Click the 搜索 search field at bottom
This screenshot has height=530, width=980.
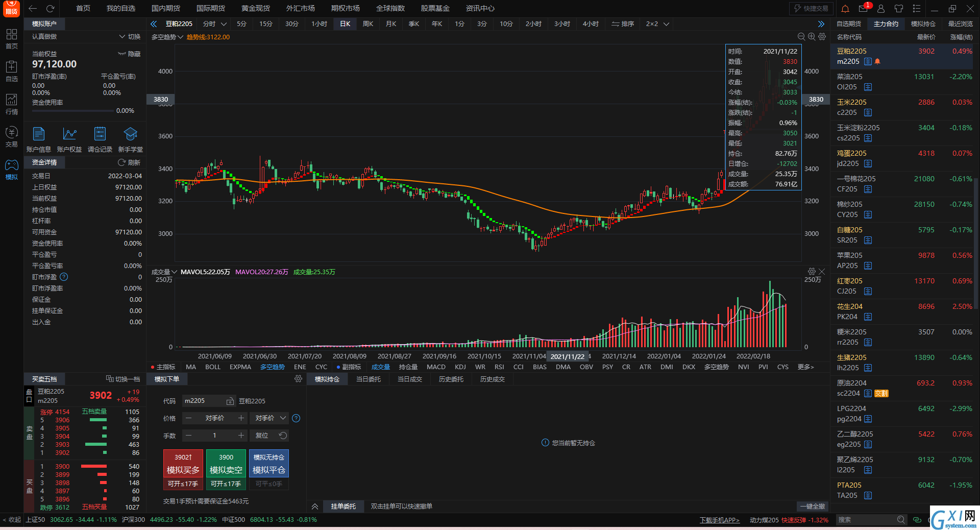pyautogui.click(x=871, y=520)
